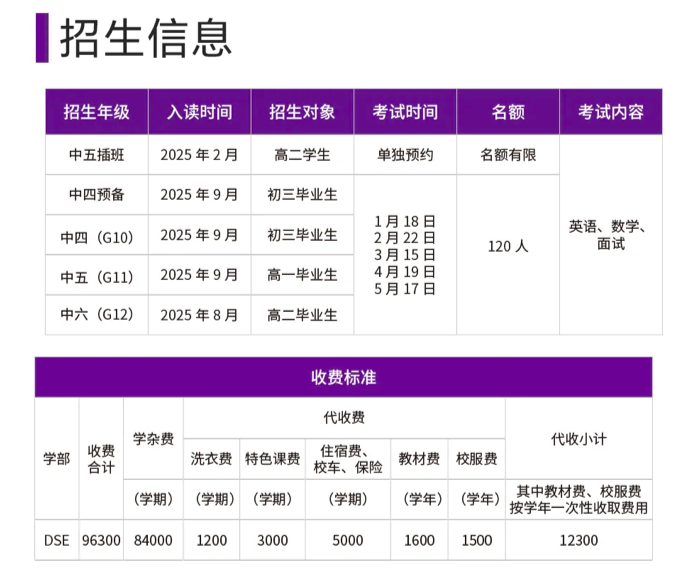Select the 入读时间 column header

pyautogui.click(x=199, y=112)
